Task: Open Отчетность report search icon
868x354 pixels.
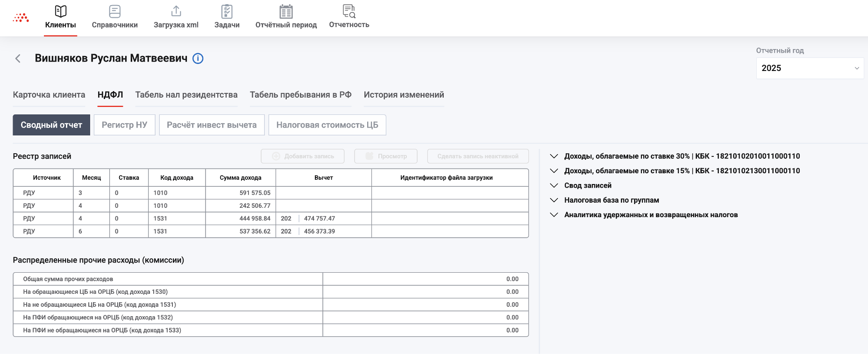Action: point(349,11)
